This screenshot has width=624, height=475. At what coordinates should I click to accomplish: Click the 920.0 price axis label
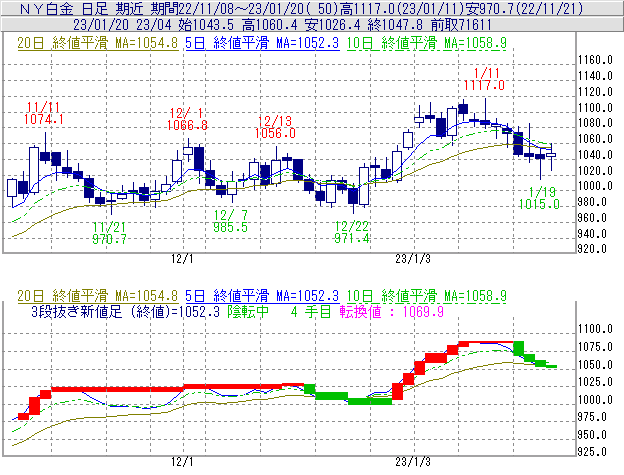coord(593,249)
